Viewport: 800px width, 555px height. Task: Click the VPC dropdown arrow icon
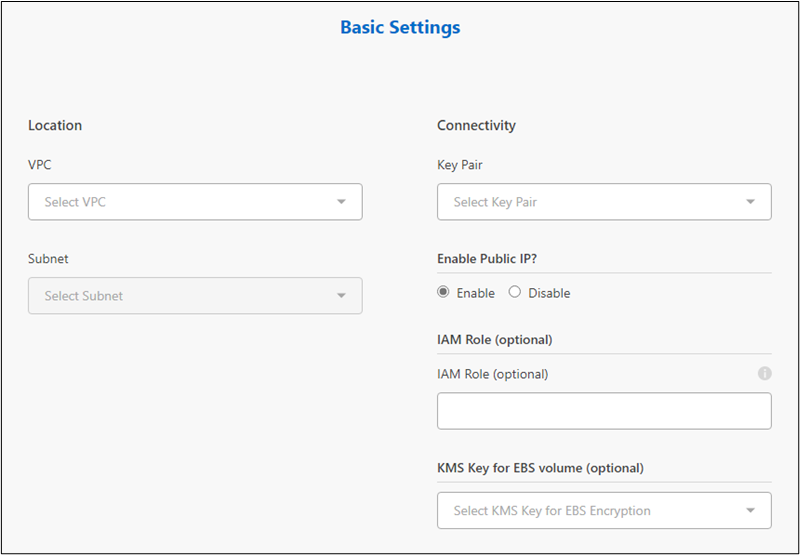point(341,202)
